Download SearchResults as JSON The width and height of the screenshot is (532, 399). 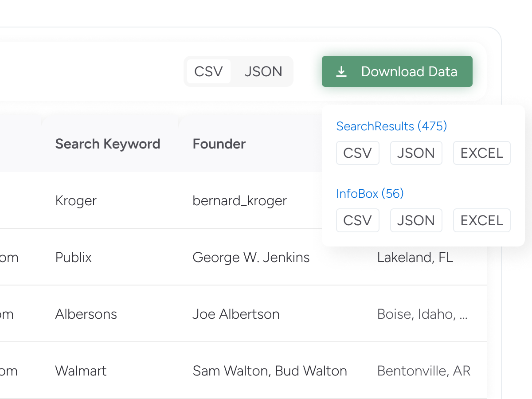pyautogui.click(x=416, y=153)
